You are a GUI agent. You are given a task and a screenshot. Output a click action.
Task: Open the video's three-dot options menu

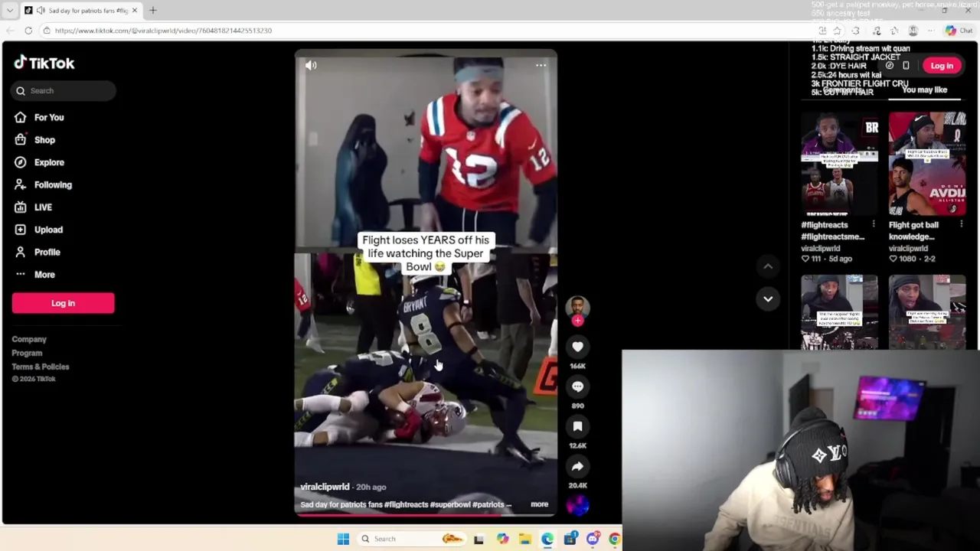tap(541, 66)
